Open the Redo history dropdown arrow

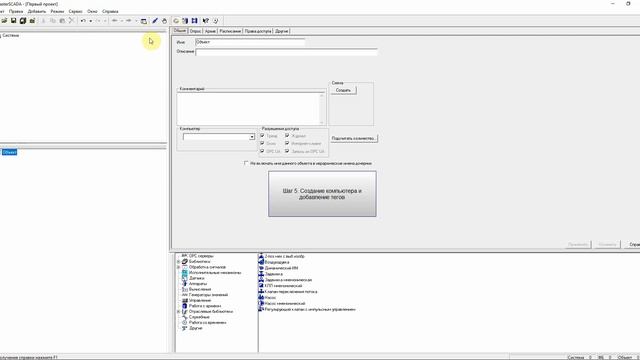(x=105, y=21)
